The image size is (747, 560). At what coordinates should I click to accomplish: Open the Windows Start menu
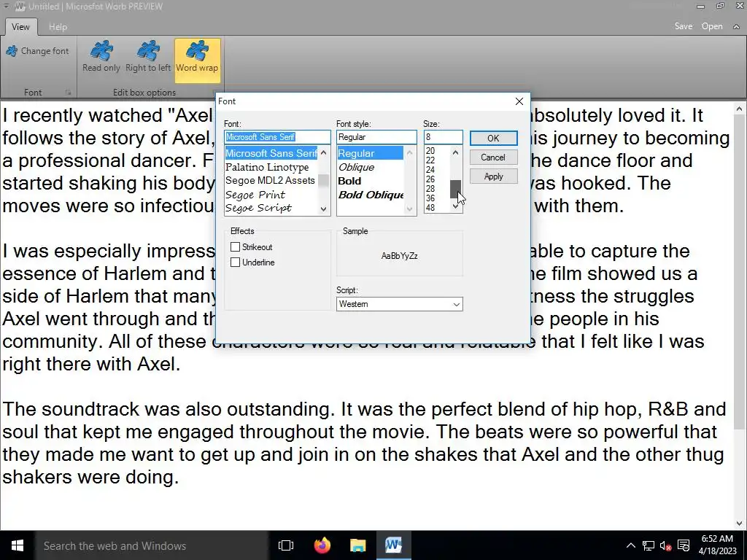click(x=18, y=545)
